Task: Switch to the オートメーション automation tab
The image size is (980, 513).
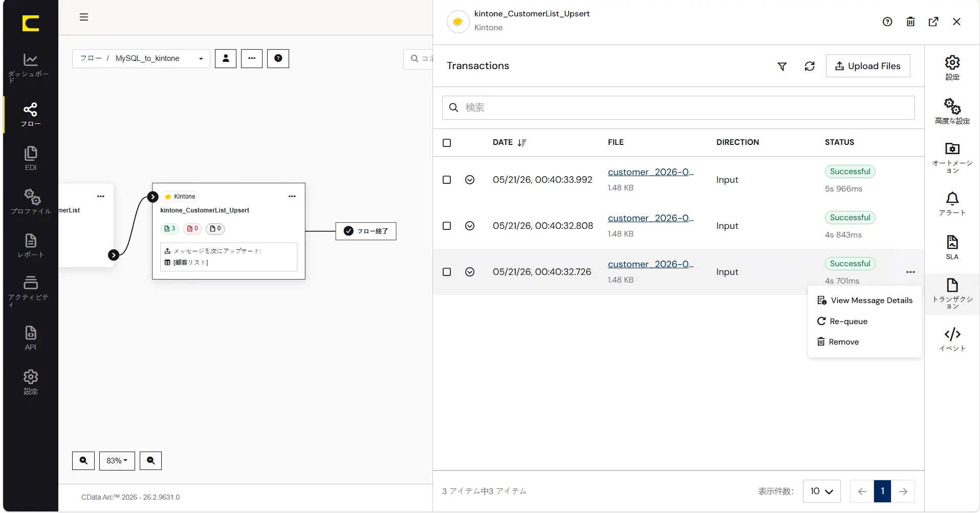Action: 952,158
